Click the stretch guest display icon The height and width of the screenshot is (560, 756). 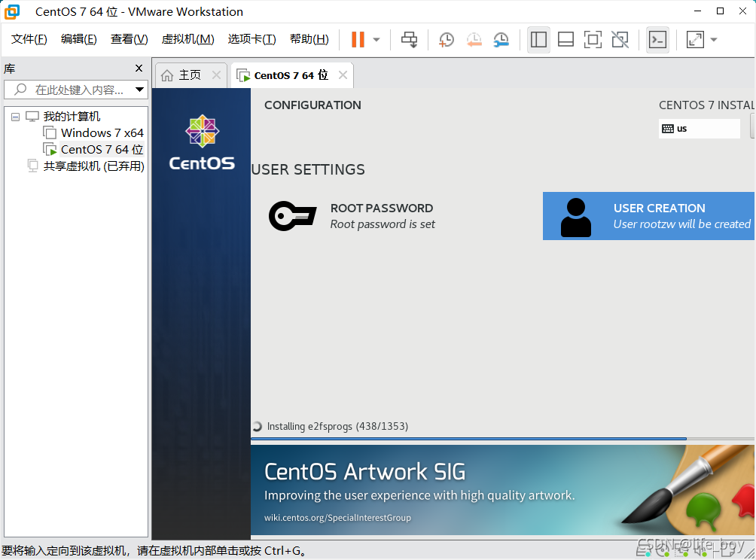click(x=695, y=40)
